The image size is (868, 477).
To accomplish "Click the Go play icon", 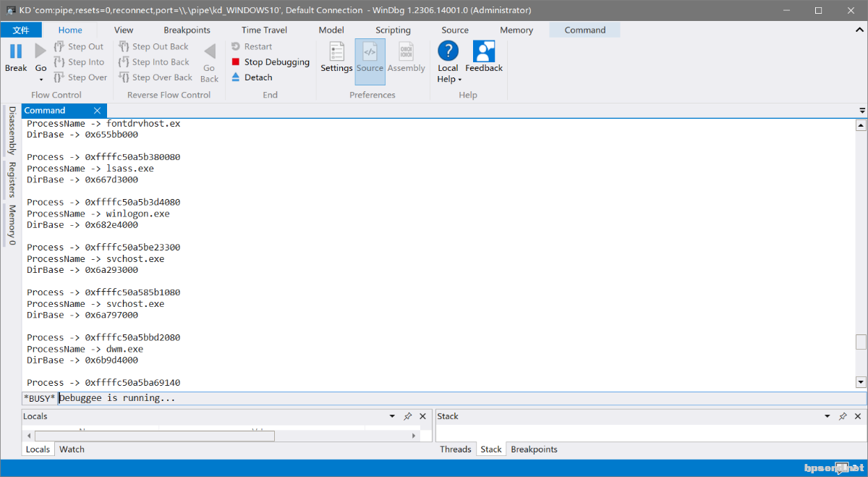I will point(41,51).
